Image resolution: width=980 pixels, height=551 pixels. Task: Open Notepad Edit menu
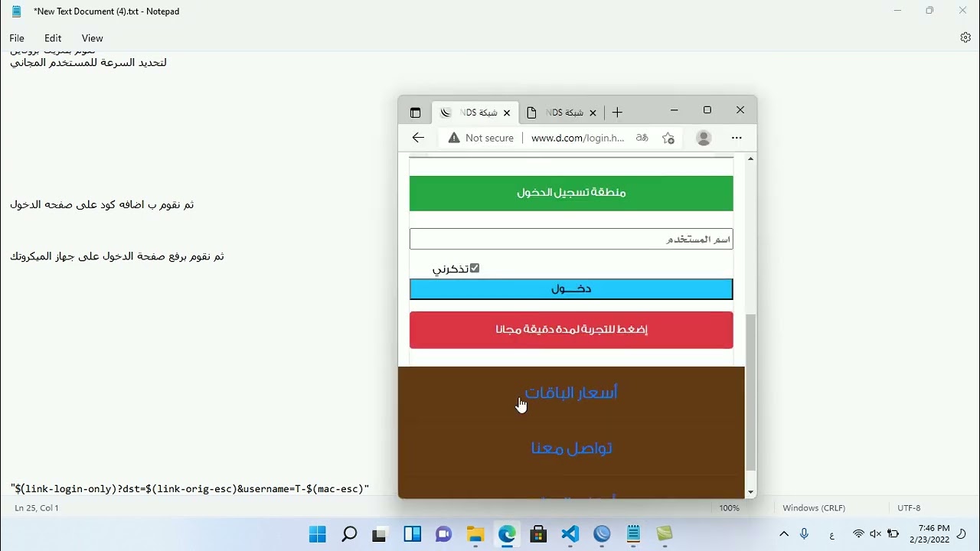(53, 38)
